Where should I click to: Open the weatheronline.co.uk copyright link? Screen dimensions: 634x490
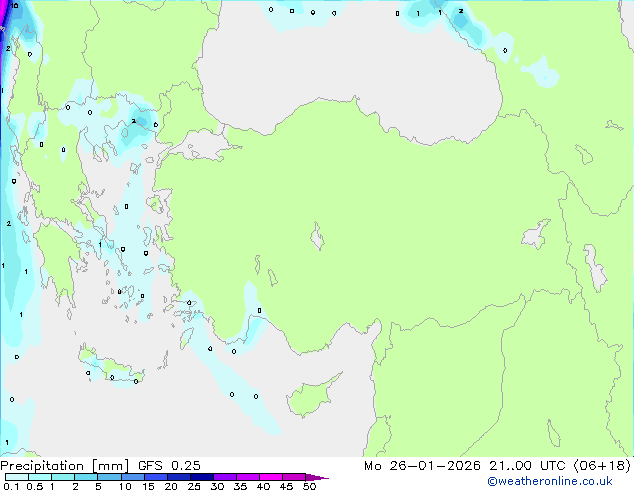549,481
